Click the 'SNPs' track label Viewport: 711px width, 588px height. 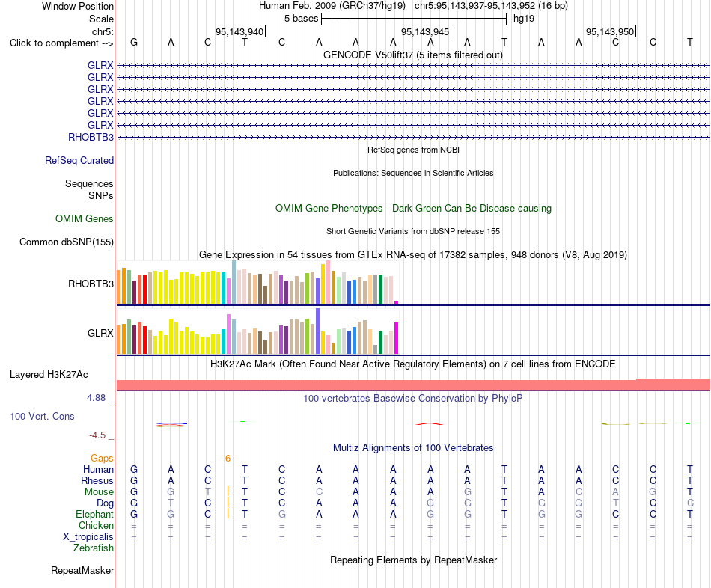pyautogui.click(x=101, y=195)
